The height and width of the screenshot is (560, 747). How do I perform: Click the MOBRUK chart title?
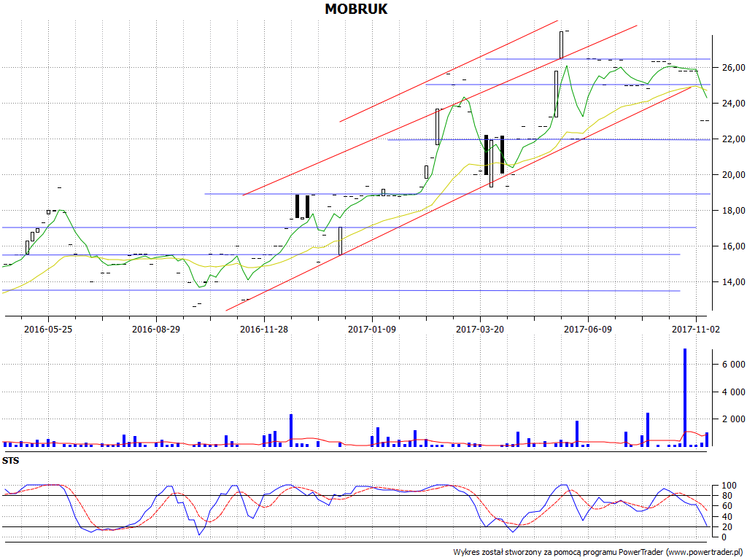(x=356, y=9)
